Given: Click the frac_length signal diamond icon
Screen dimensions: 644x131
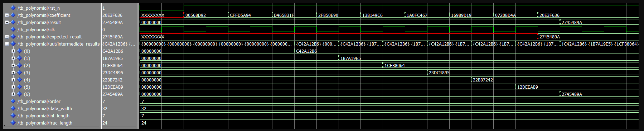Looking at the screenshot, I should coord(13,123).
